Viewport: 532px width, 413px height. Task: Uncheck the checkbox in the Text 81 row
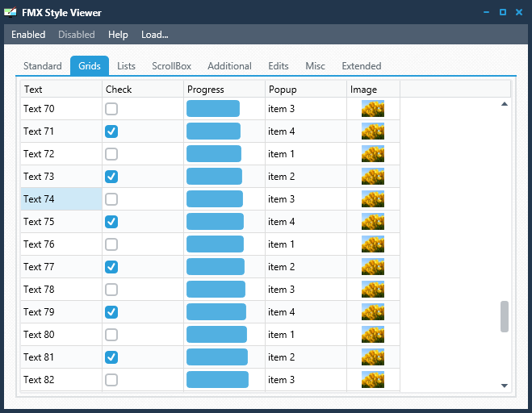[111, 357]
